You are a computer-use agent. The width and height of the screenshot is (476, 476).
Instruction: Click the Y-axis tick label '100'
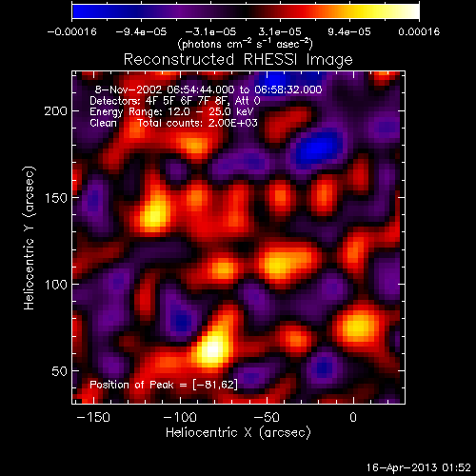pyautogui.click(x=56, y=285)
